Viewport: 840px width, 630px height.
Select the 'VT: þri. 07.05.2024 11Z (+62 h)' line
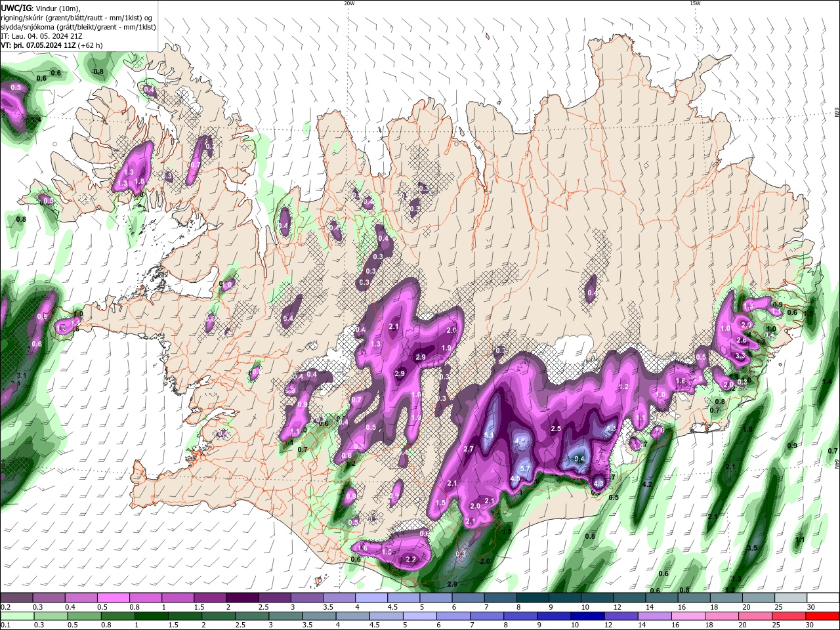coord(51,45)
